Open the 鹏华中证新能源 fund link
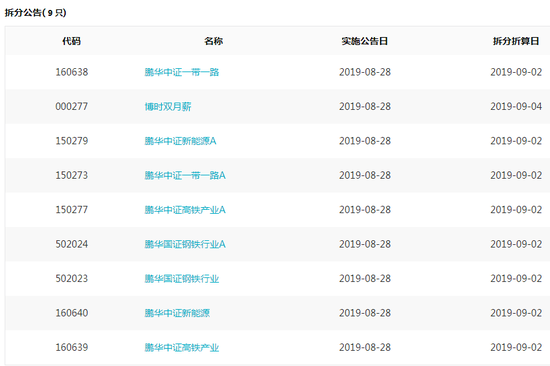 [177, 313]
